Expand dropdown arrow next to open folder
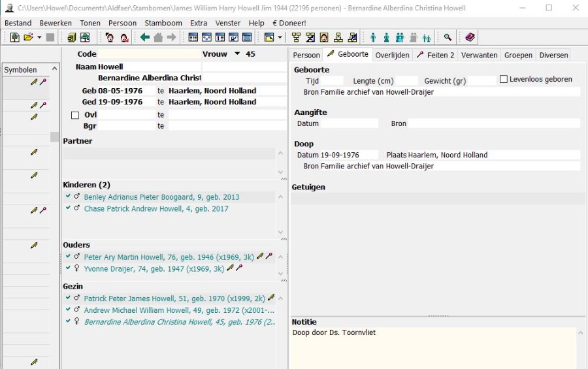 click(x=39, y=38)
